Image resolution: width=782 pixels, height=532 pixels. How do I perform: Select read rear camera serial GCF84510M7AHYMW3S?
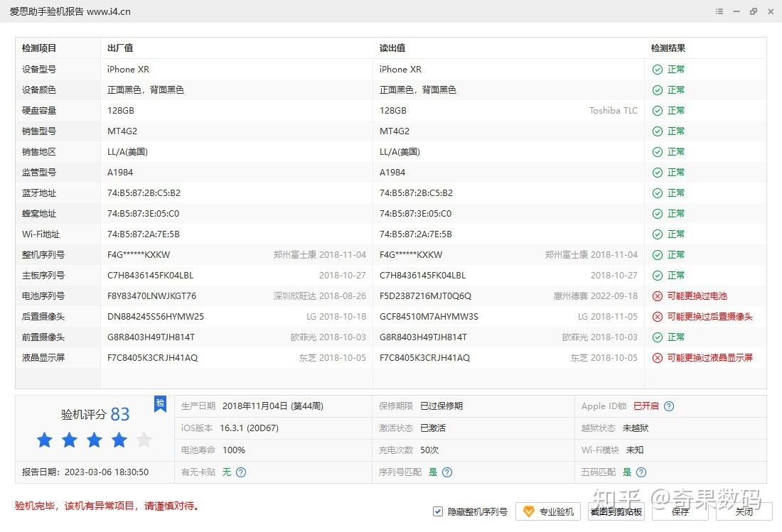429,316
